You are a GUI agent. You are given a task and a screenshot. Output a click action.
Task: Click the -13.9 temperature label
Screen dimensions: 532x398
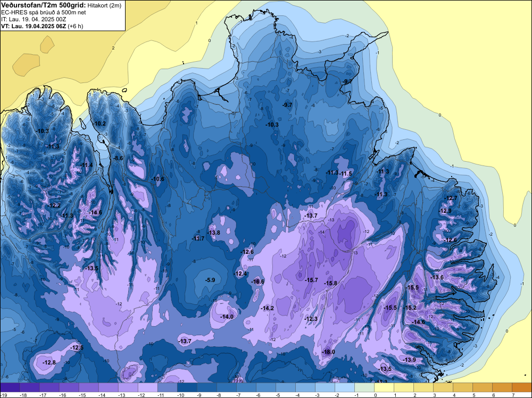pyautogui.click(x=409, y=360)
